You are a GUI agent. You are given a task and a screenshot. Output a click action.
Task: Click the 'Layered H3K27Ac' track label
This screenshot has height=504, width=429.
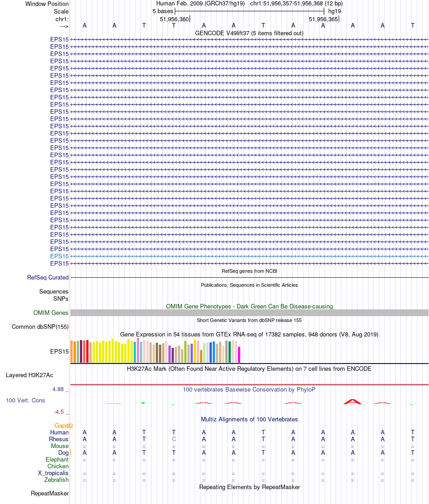pyautogui.click(x=29, y=375)
